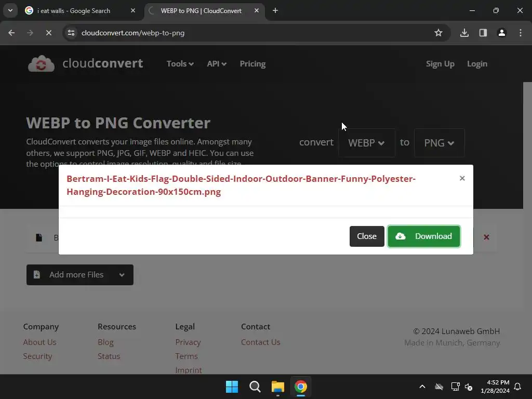
Task: Select the WEBP to PNG CloudConvert tab
Action: pyautogui.click(x=204, y=11)
